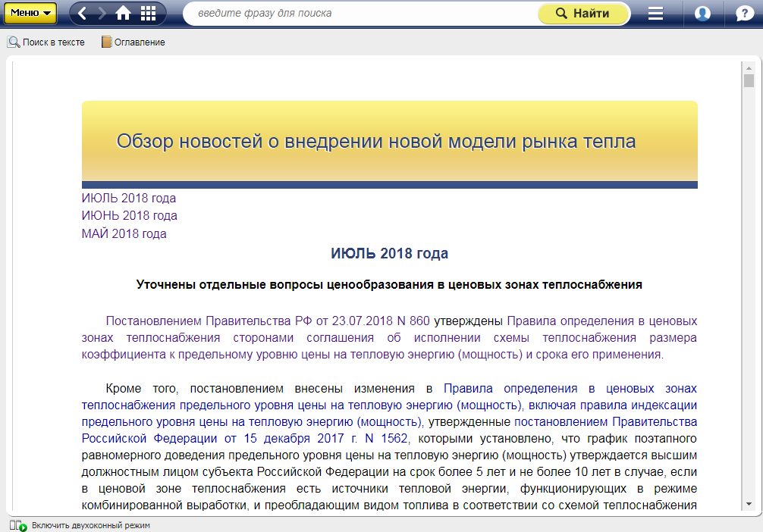
Task: Open the yellow Меню dropdown
Action: click(x=30, y=13)
